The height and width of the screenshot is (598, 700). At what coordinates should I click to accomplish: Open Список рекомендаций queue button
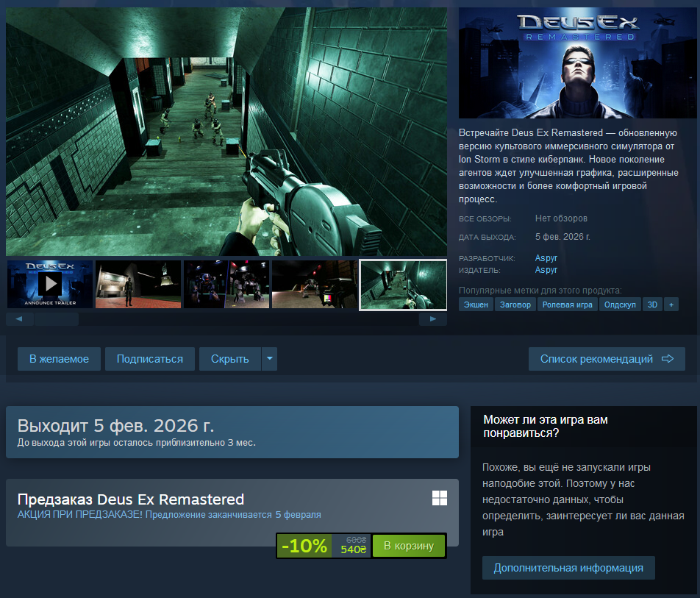[607, 359]
